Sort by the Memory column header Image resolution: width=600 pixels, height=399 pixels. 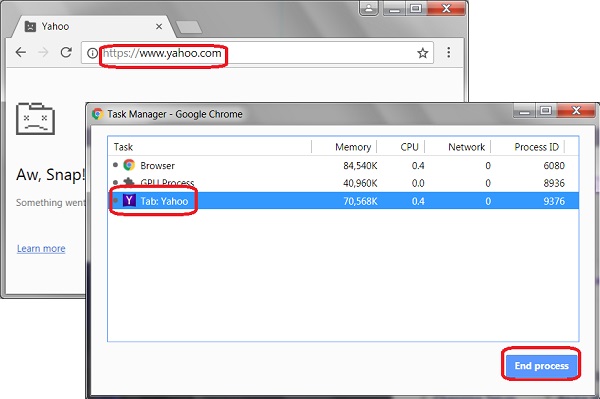[344, 147]
